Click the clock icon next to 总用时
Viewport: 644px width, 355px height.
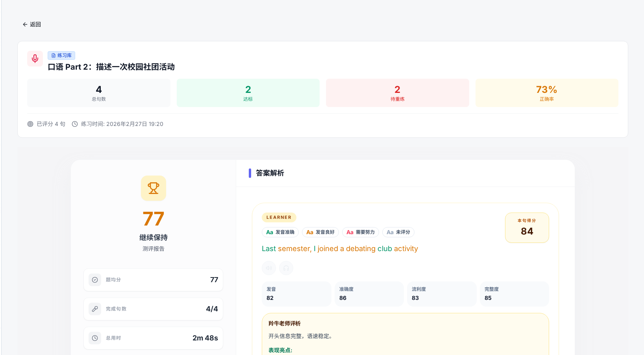coord(95,338)
